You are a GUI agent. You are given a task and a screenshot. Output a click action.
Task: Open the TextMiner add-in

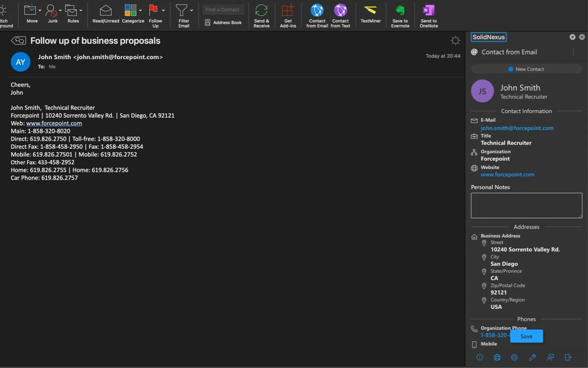[x=370, y=14]
